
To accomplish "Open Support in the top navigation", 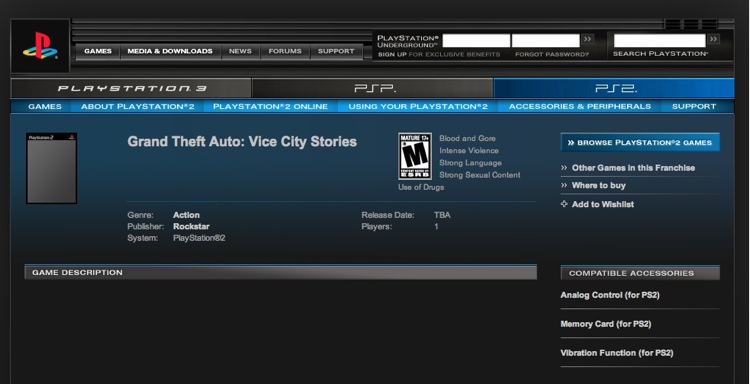I will [x=336, y=51].
